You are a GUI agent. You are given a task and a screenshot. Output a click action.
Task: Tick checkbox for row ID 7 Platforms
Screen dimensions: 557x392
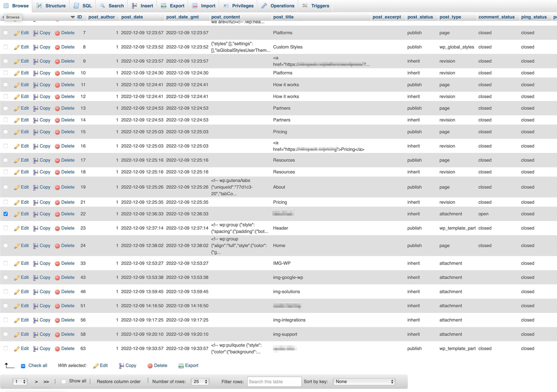pyautogui.click(x=6, y=32)
